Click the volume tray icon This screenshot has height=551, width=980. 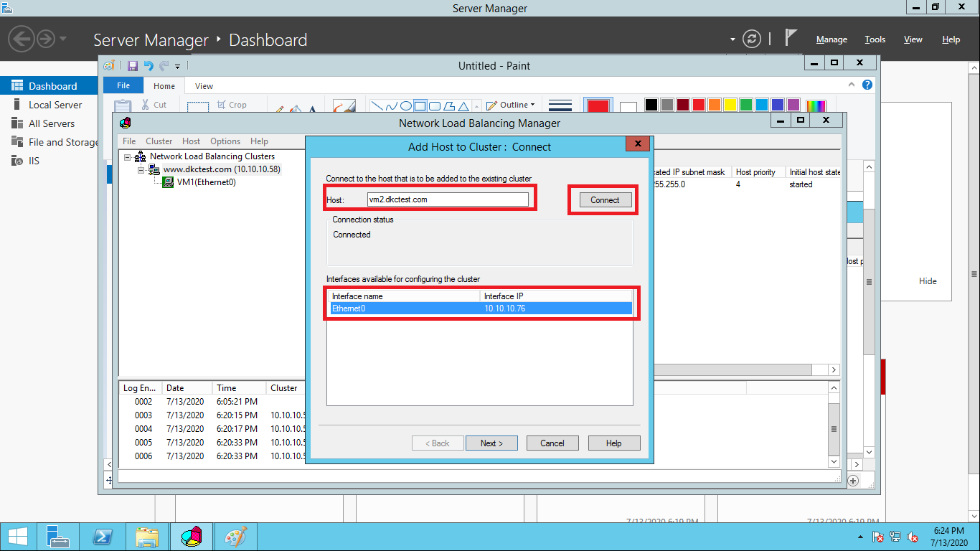point(913,537)
